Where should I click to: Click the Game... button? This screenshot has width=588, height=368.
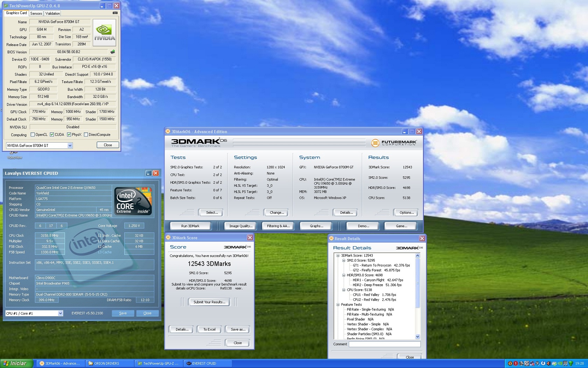point(401,226)
